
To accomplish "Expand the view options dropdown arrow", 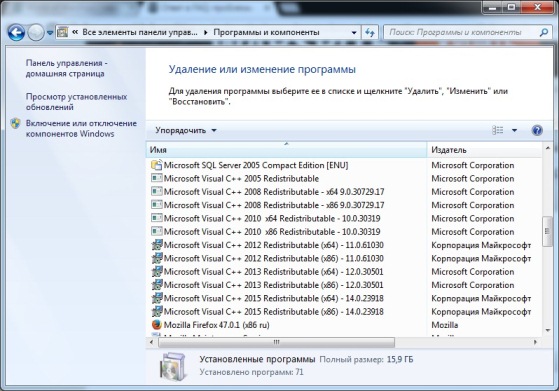I will (514, 130).
